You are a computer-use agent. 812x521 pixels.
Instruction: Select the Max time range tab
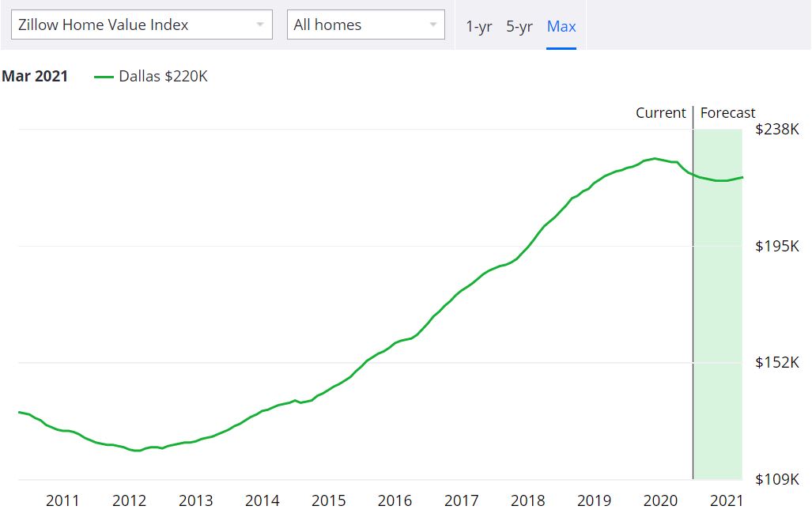pyautogui.click(x=561, y=26)
